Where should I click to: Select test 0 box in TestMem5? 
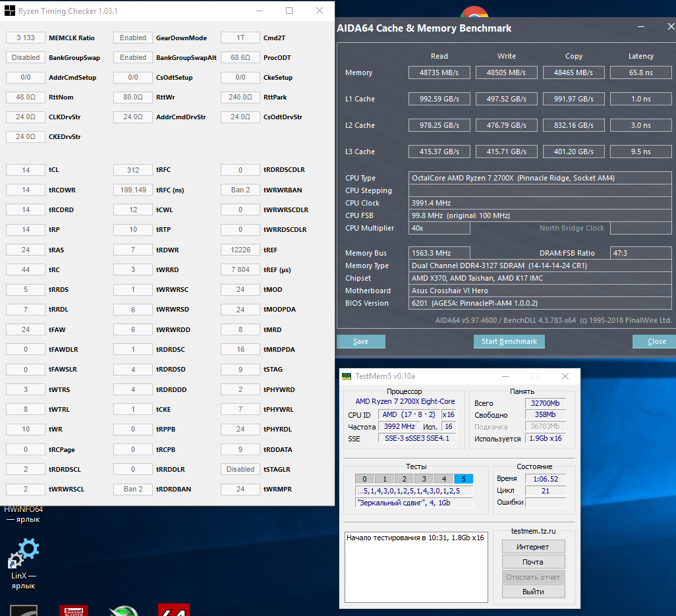[365, 479]
